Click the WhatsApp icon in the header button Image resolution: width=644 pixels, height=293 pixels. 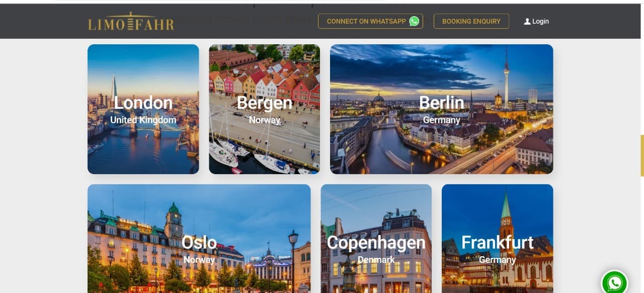click(414, 21)
